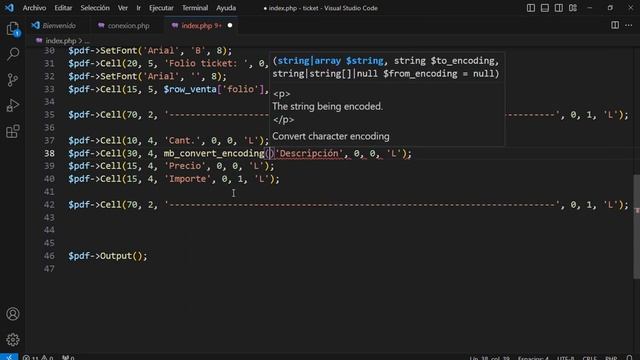Open the Editar menu
Image resolution: width=640 pixels, height=360 pixels.
(63, 8)
